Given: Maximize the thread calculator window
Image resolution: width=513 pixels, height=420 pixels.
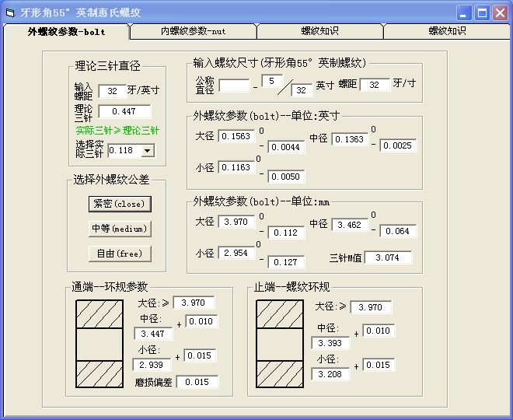Looking at the screenshot, I should tap(482, 12).
